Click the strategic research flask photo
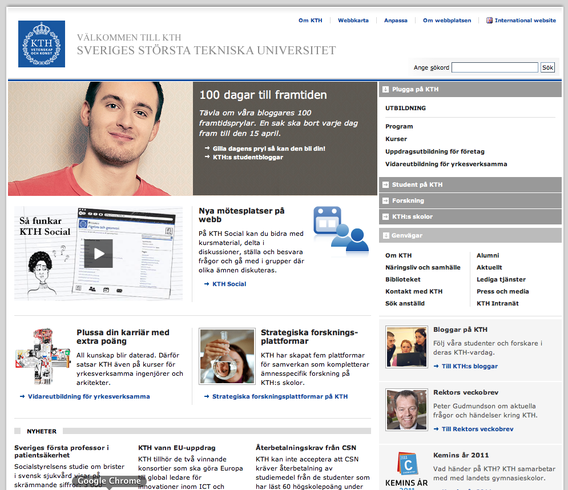The image size is (568, 490). pos(227,356)
